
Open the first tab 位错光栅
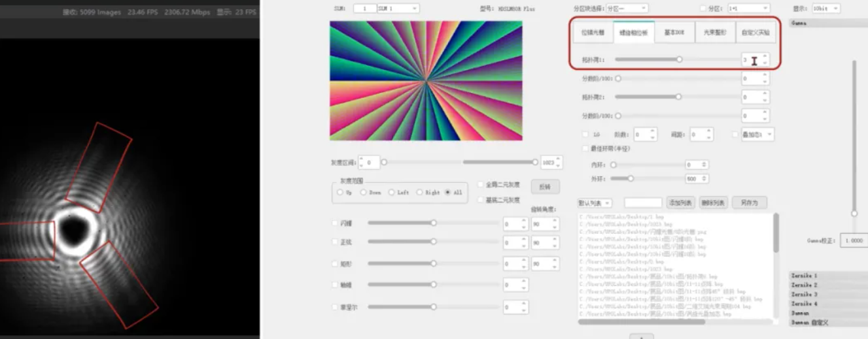pyautogui.click(x=593, y=32)
